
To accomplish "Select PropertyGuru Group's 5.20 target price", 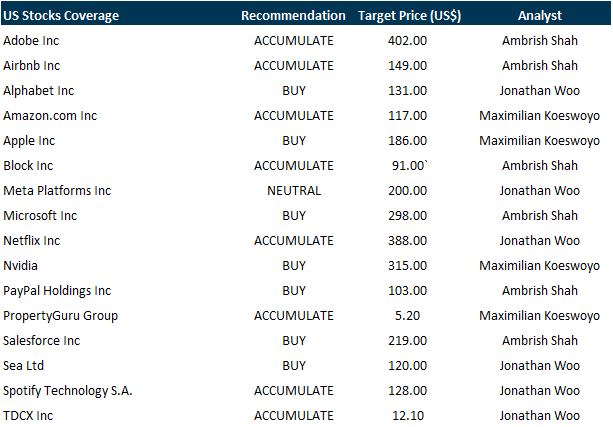I will coord(407,315).
